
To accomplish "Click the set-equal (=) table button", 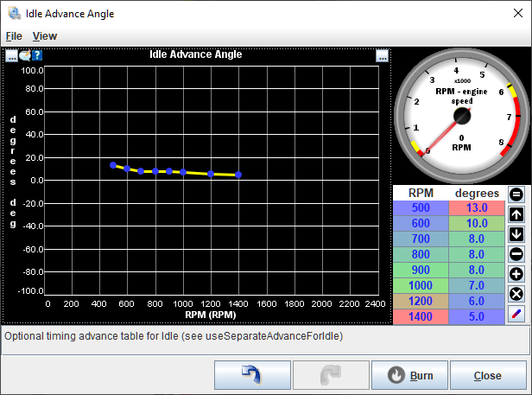I will click(x=516, y=194).
